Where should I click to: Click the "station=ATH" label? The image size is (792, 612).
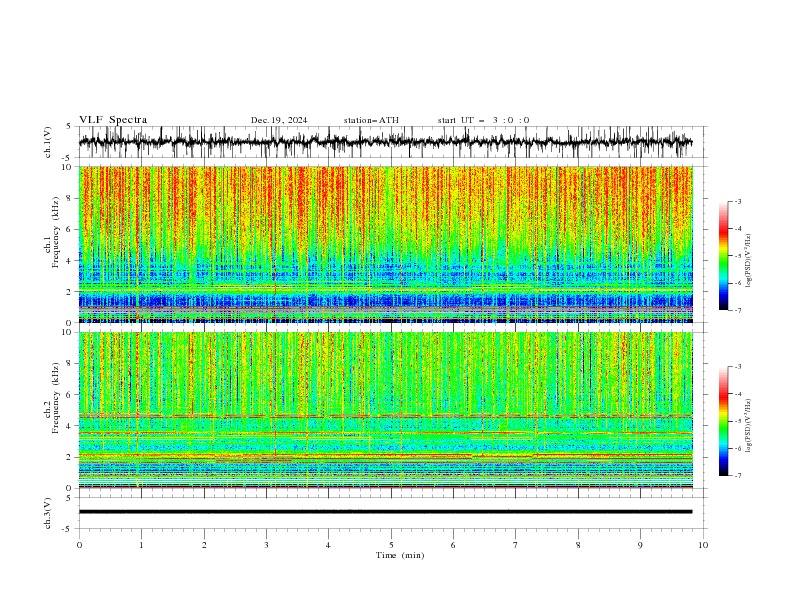[371, 120]
